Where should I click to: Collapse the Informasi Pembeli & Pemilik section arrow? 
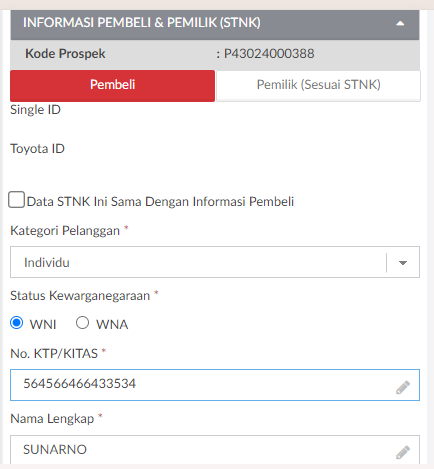point(400,24)
